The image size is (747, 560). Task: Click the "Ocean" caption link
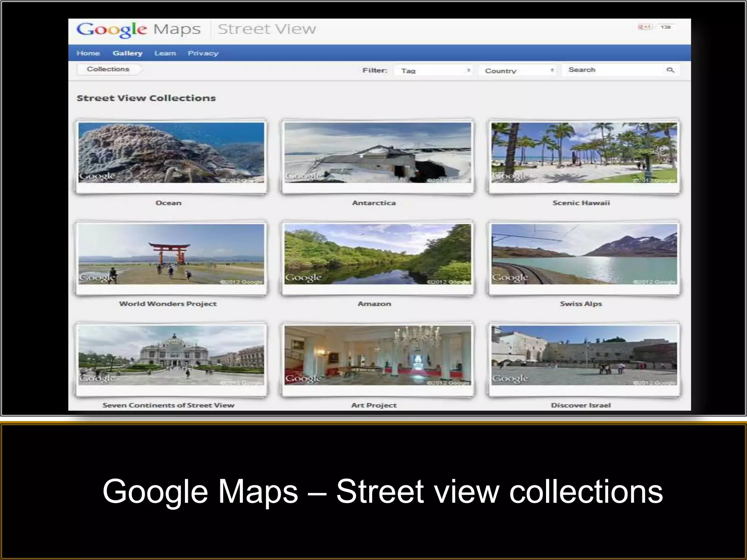(169, 203)
